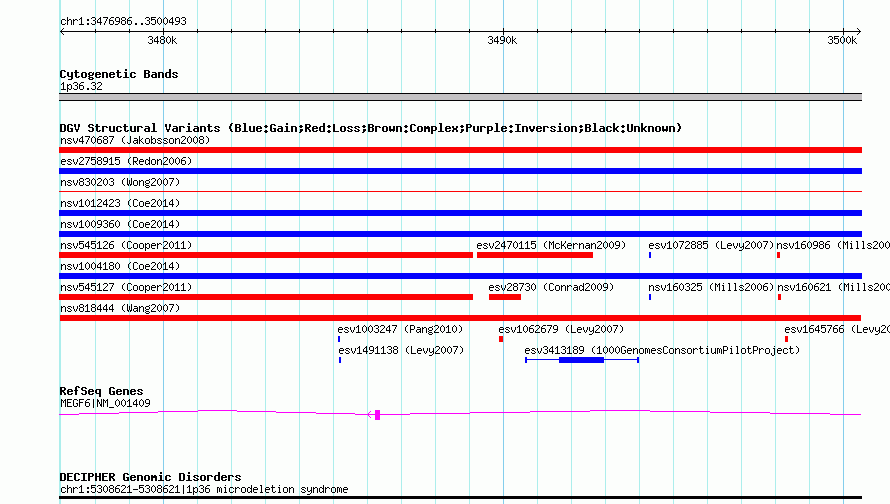Select the small red esv1645766 marker
The height and width of the screenshot is (504, 890).
tap(786, 339)
